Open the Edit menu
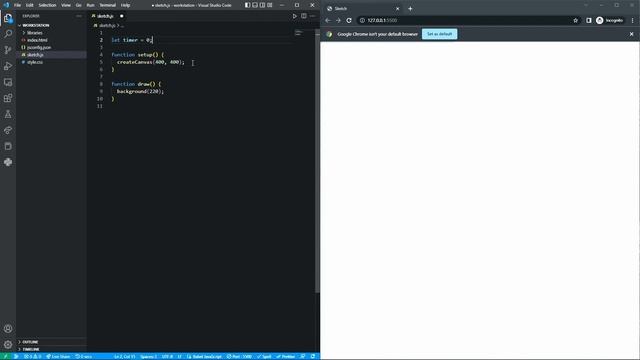Screen dimensions: 640x360 29,5
